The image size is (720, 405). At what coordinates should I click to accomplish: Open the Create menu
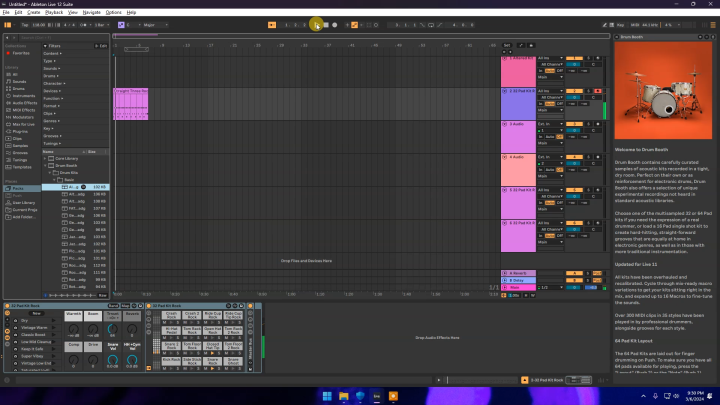coord(33,12)
